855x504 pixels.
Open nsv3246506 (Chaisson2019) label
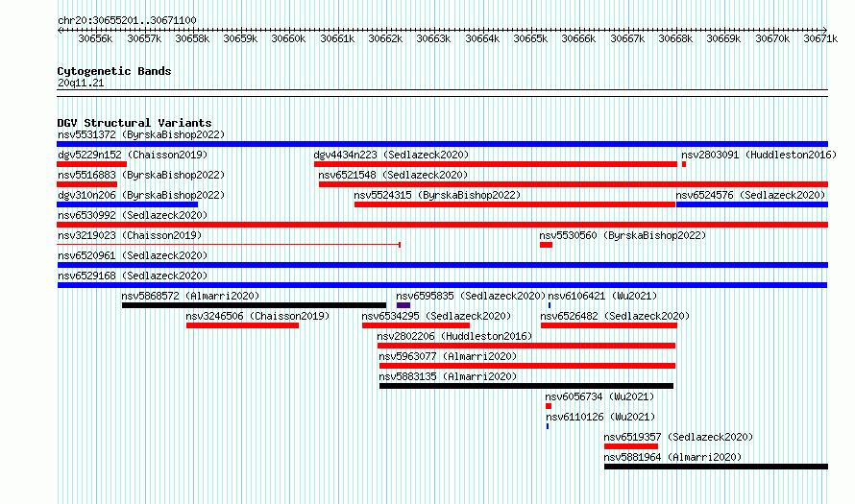click(257, 316)
